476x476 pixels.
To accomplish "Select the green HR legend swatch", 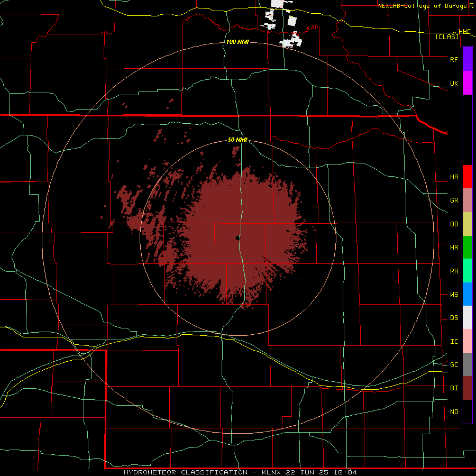I will pyautogui.click(x=467, y=248).
